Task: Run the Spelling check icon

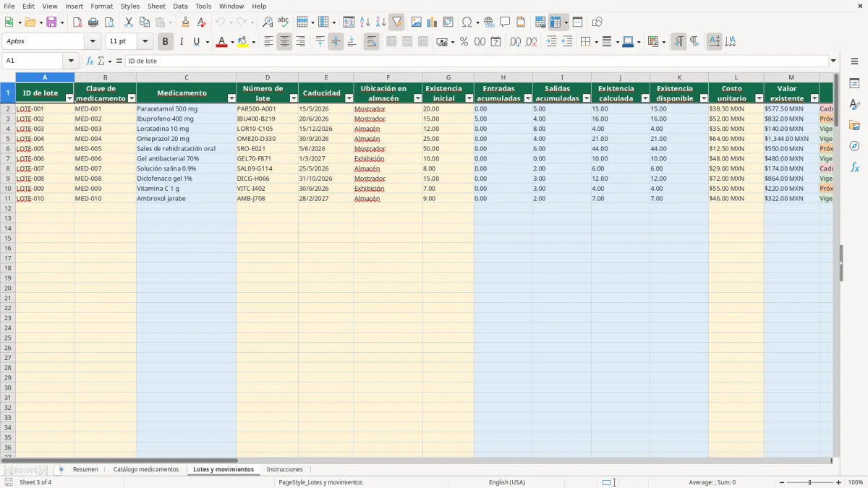Action: coord(283,22)
